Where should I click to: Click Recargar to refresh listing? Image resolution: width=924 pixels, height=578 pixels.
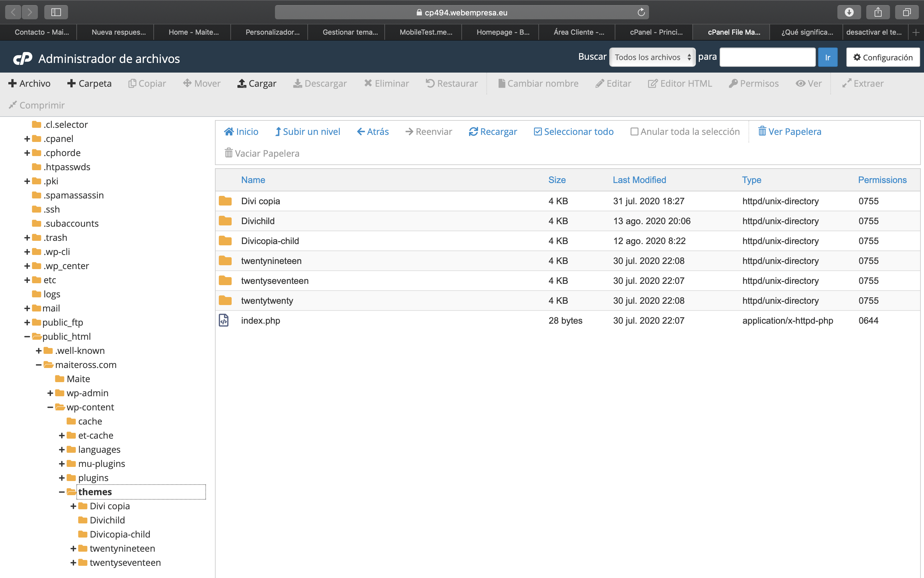point(492,132)
